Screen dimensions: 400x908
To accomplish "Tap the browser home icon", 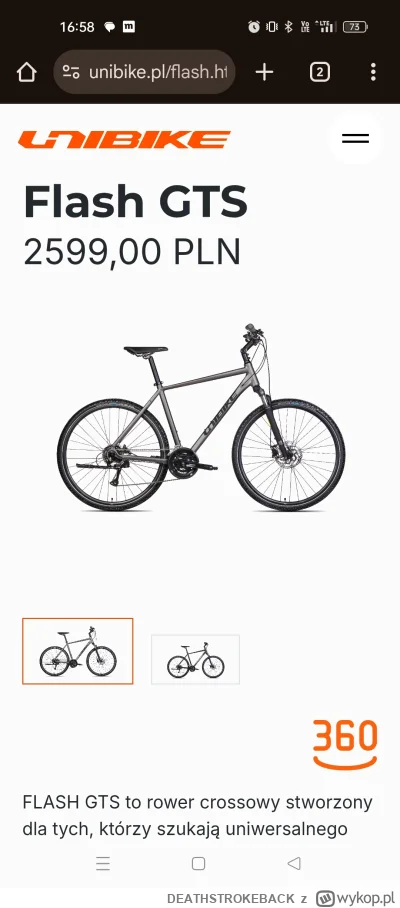I will 27,72.
